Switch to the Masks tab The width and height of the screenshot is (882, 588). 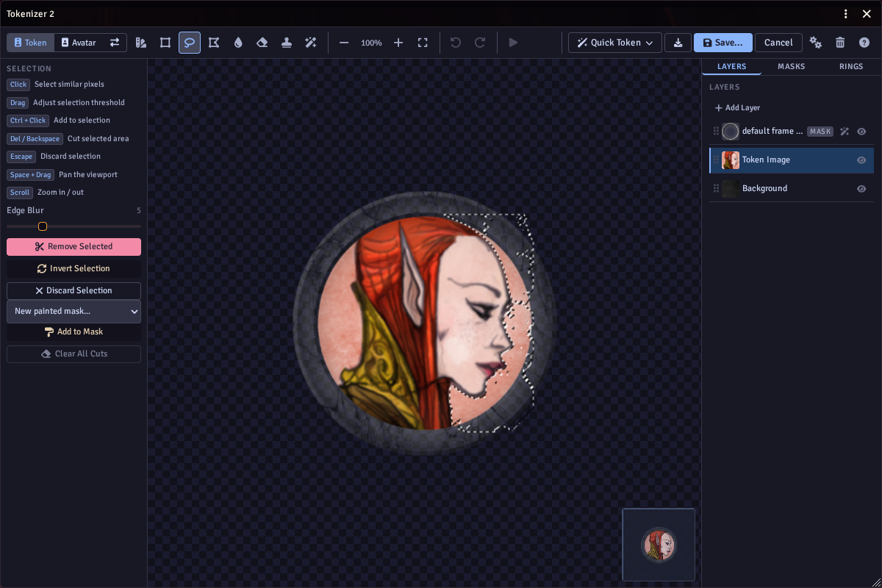792,66
